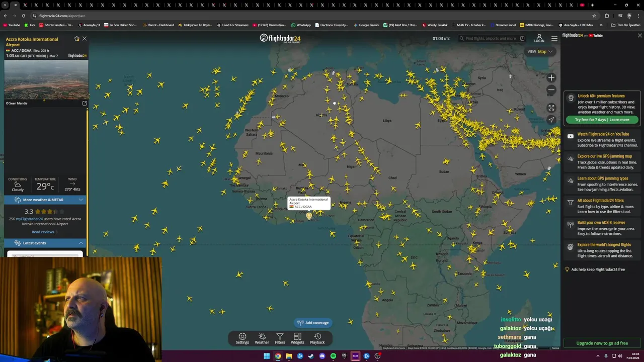This screenshot has width=644, height=362.
Task: Open Tüm Yer İşaretleri bookmarks folder
Action: (625, 25)
